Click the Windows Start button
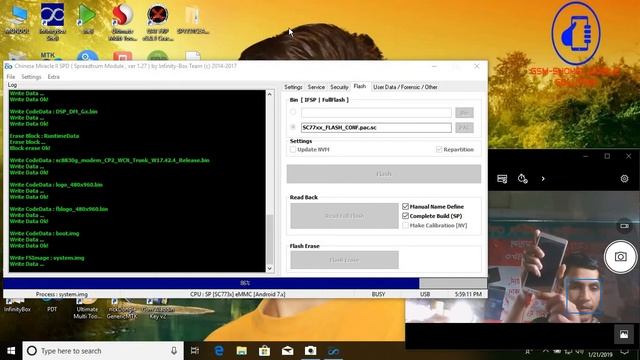Screen dimensions: 640x360 click(x=11, y=351)
